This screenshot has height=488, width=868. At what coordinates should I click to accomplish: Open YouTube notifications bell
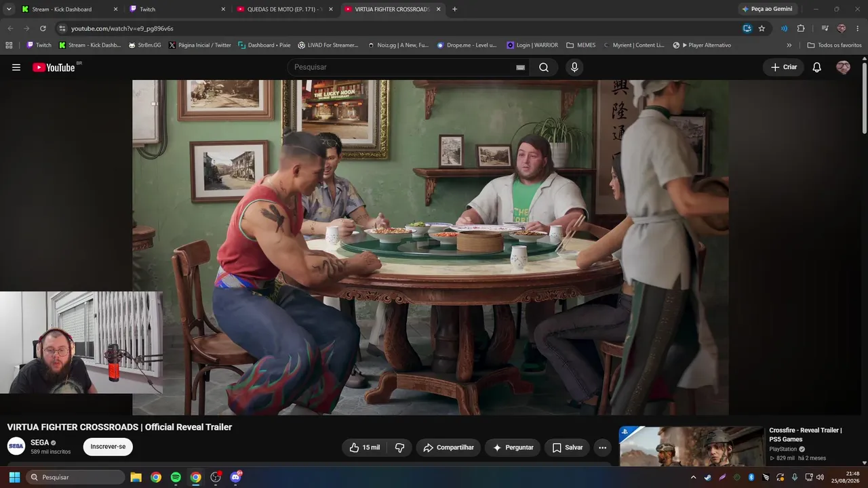[817, 67]
